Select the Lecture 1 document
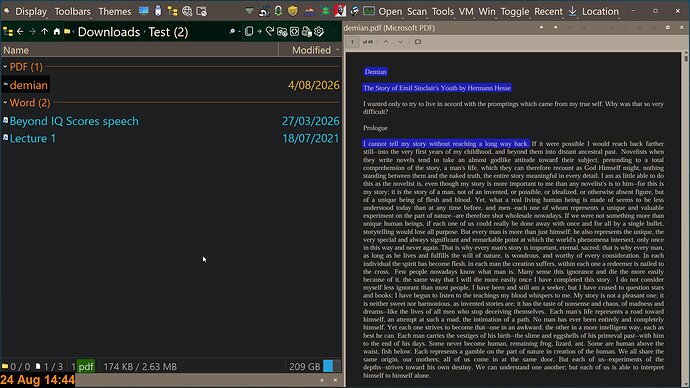 pyautogui.click(x=33, y=139)
